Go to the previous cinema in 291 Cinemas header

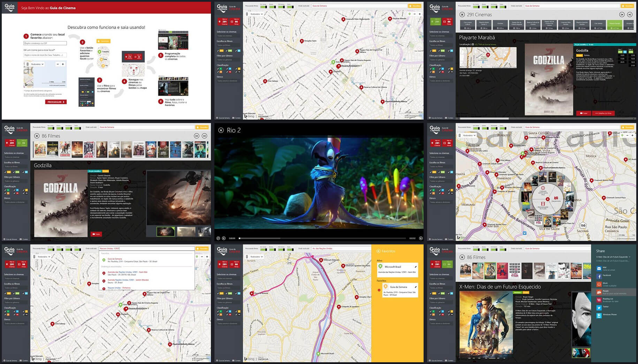(x=622, y=15)
